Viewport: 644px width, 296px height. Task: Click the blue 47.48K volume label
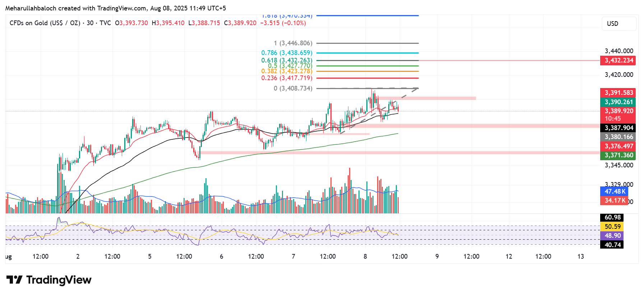(614, 191)
